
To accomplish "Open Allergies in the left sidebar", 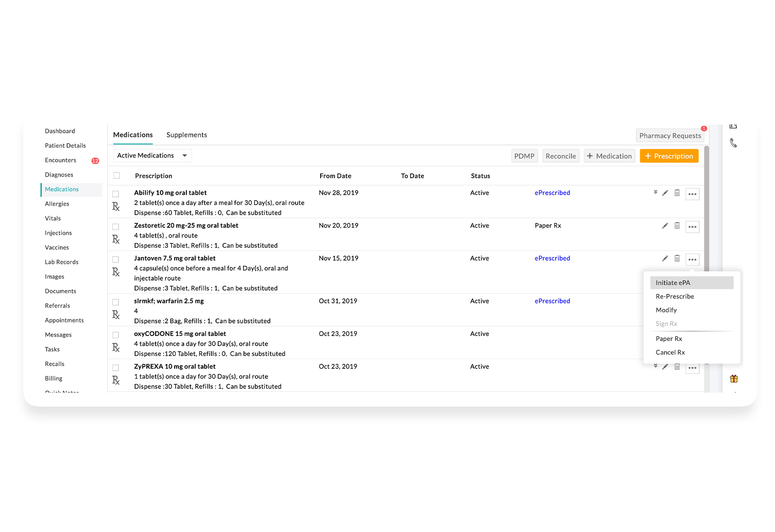I will 57,204.
